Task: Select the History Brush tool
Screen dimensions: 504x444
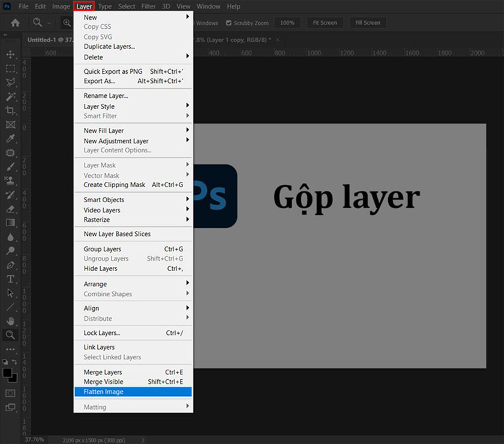Action: [10, 195]
